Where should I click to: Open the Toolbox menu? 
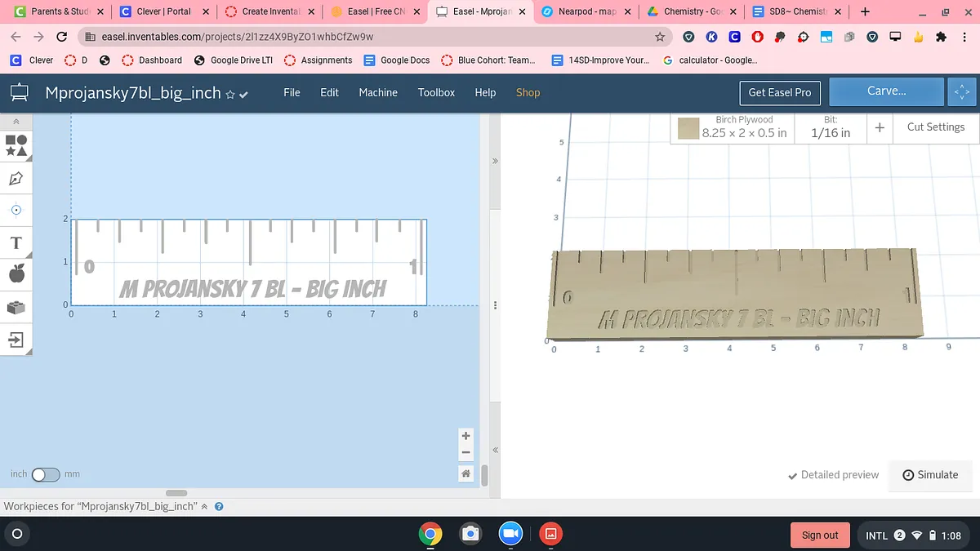[436, 92]
